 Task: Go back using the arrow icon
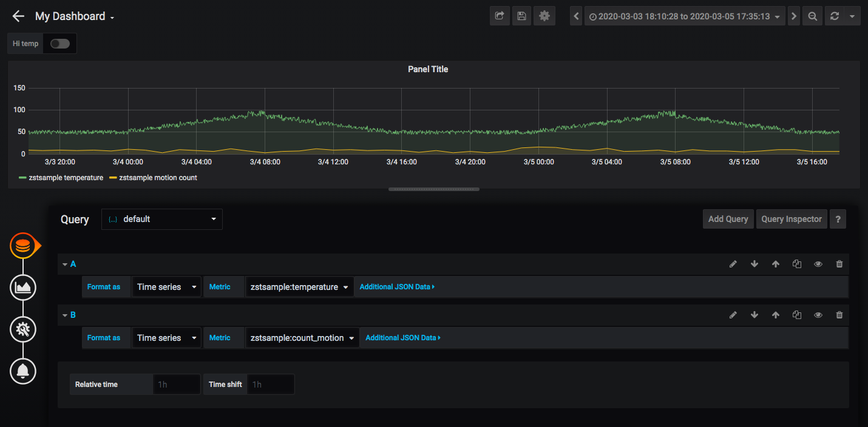(18, 16)
